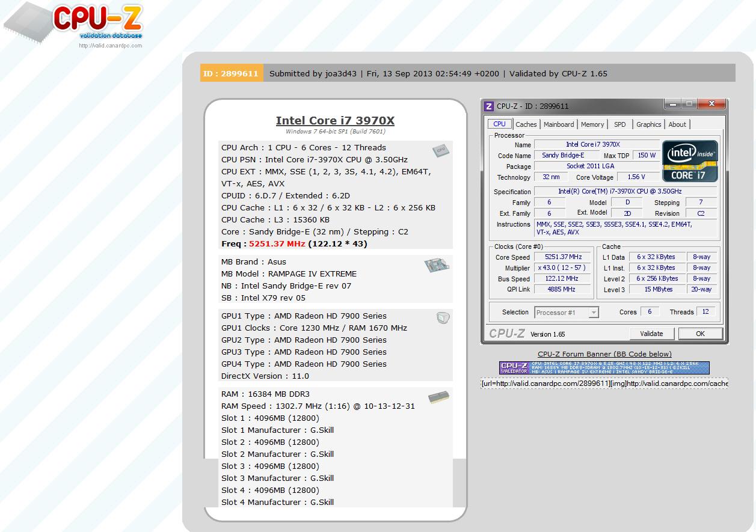Click the Instructions field MMX, SSE list
Image resolution: width=756 pixels, height=532 pixels.
[625, 228]
